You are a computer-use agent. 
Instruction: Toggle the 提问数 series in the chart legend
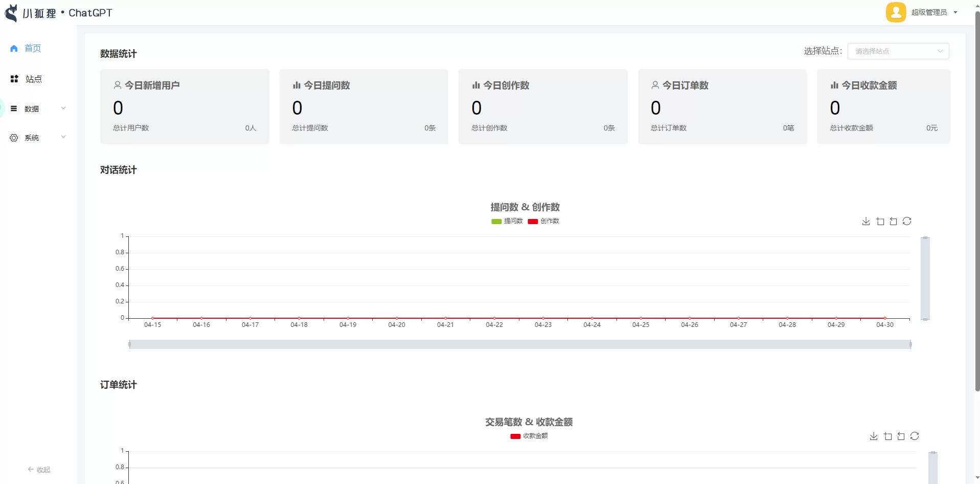(507, 221)
